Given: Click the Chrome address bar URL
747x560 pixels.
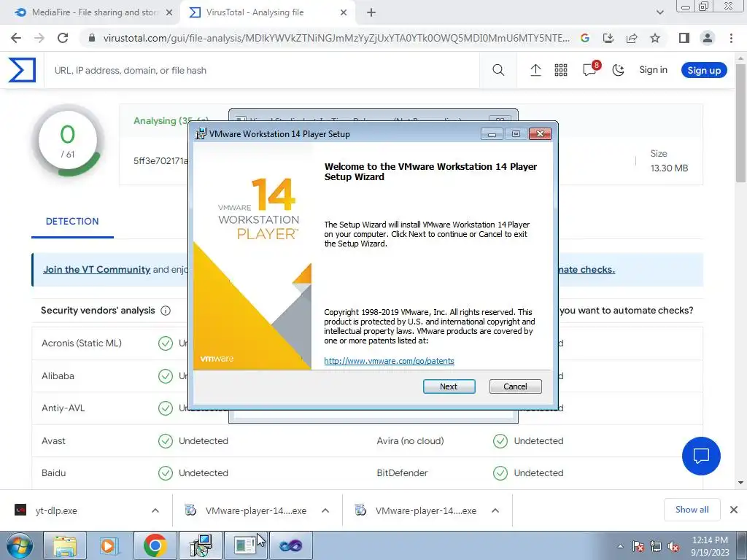Looking at the screenshot, I should (x=336, y=38).
